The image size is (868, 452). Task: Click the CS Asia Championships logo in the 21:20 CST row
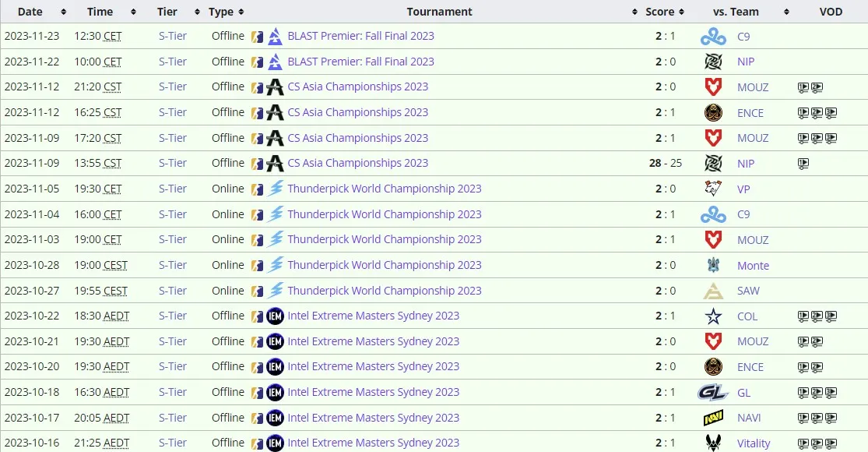[275, 87]
